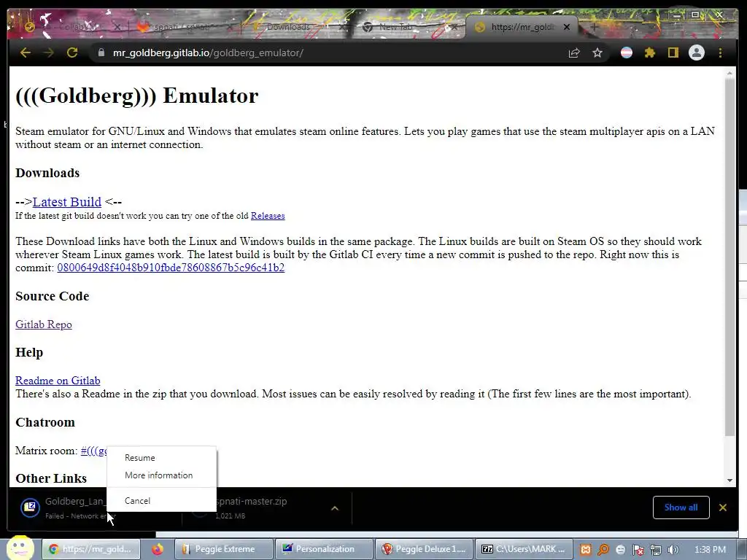Image resolution: width=747 pixels, height=560 pixels.
Task: Close the downloads shelf with X
Action: coord(723,507)
